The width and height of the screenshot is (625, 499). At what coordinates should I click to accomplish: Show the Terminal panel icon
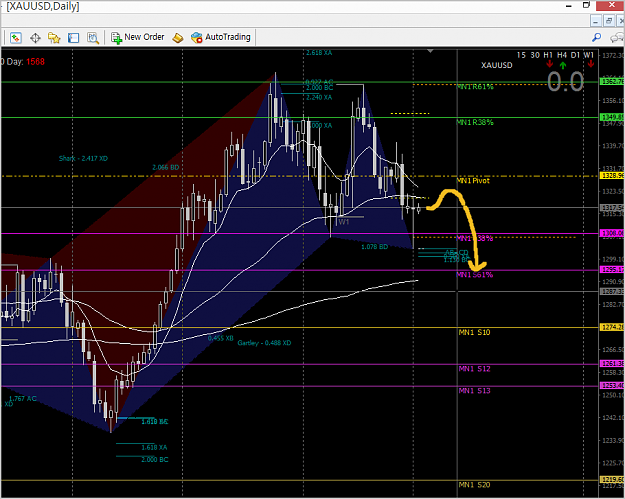click(x=73, y=38)
